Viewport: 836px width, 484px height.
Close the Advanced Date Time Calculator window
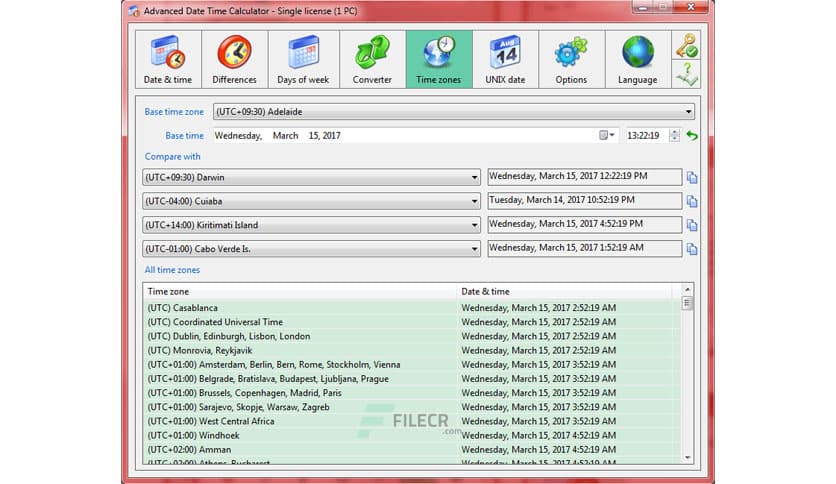(x=691, y=7)
